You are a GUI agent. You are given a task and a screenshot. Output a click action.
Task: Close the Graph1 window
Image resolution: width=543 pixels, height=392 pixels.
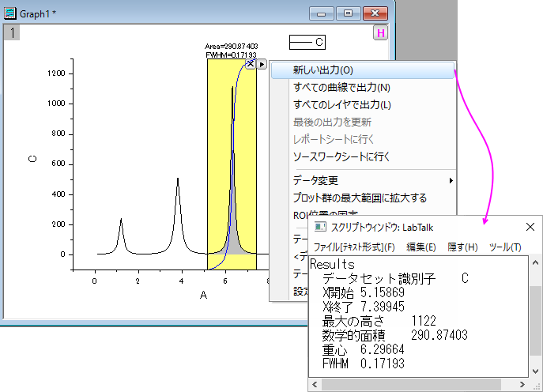[375, 13]
